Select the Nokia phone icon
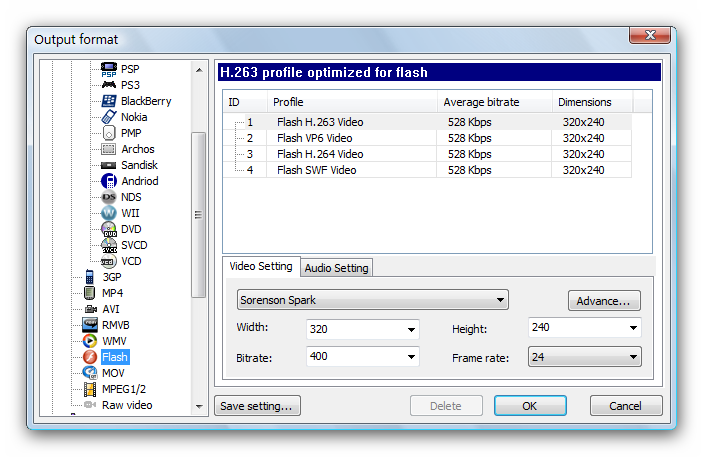Viewport: 704px width, 457px height. [109, 117]
